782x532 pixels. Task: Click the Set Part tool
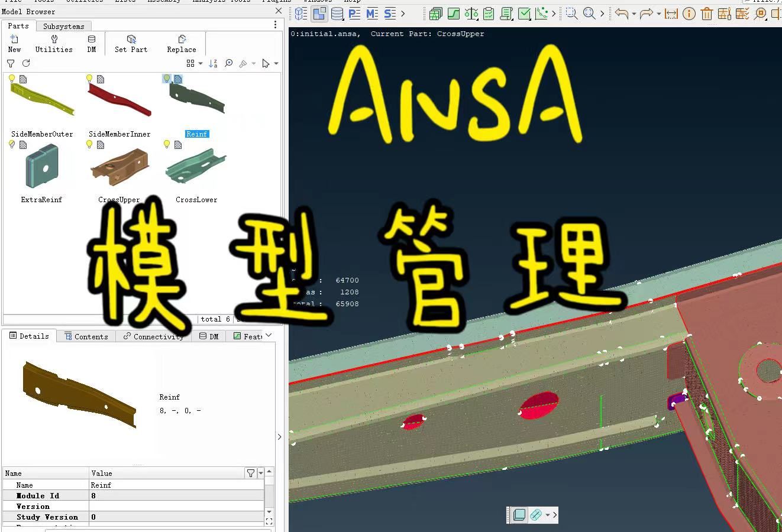[131, 44]
